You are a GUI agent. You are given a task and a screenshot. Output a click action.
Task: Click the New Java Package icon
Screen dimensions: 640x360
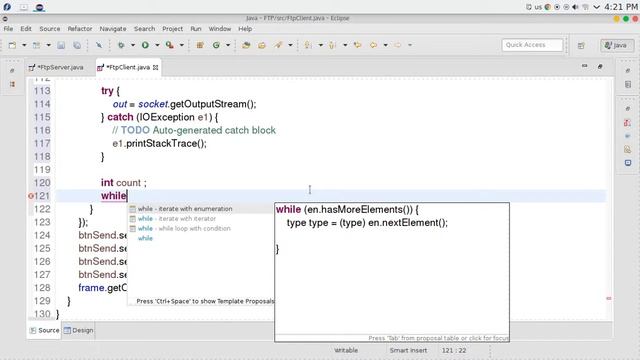pyautogui.click(x=200, y=45)
